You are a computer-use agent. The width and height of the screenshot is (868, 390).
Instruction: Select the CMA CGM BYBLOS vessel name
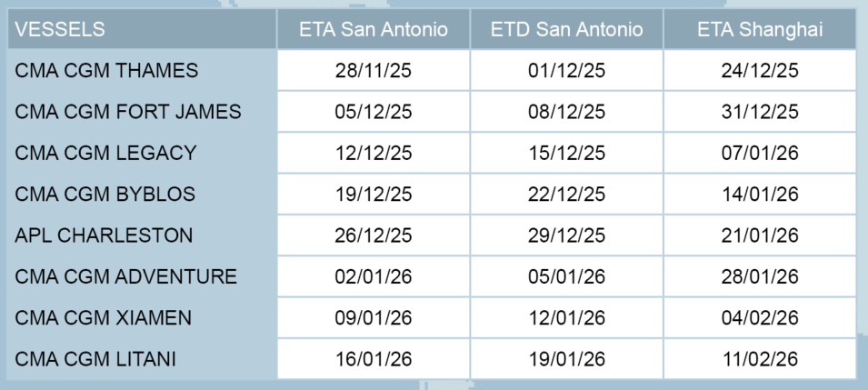105,194
